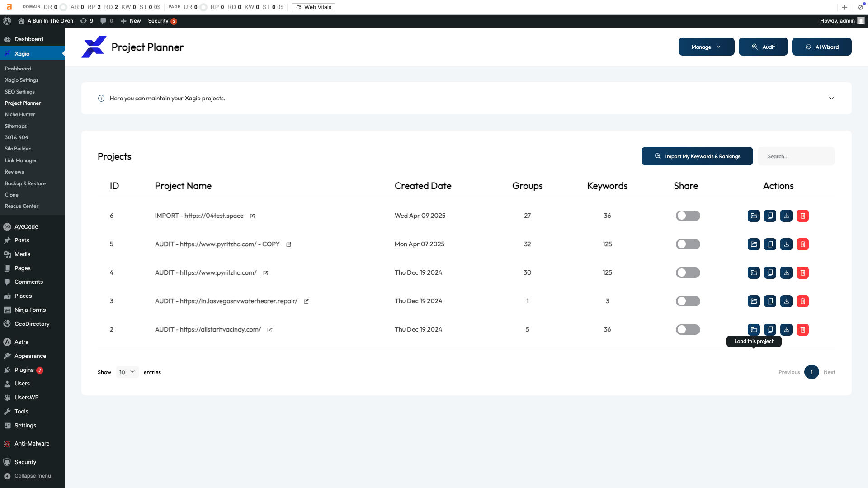Image resolution: width=868 pixels, height=488 pixels.
Task: Open Security item in admin bar
Action: pyautogui.click(x=162, y=21)
